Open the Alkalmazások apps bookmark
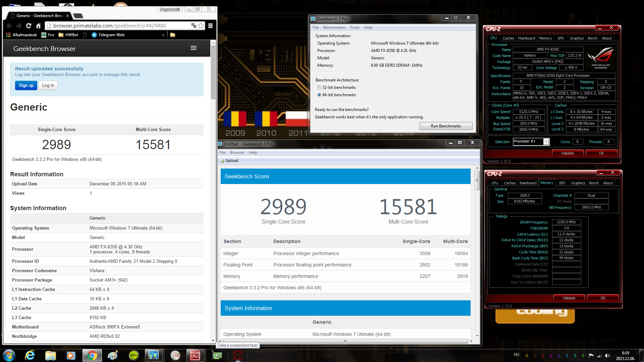This screenshot has width=644, height=362. click(x=21, y=35)
